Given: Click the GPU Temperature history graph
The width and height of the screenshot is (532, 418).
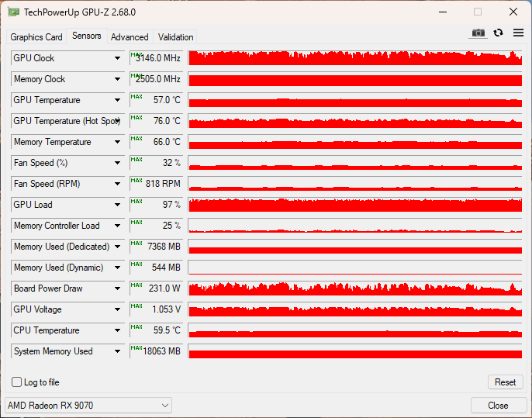Looking at the screenshot, I should pyautogui.click(x=355, y=100).
